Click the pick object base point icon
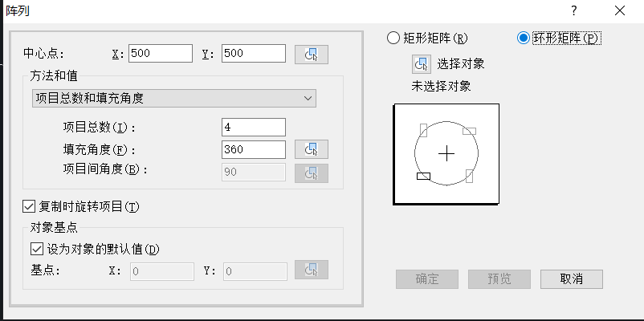The image size is (644, 321). (312, 271)
